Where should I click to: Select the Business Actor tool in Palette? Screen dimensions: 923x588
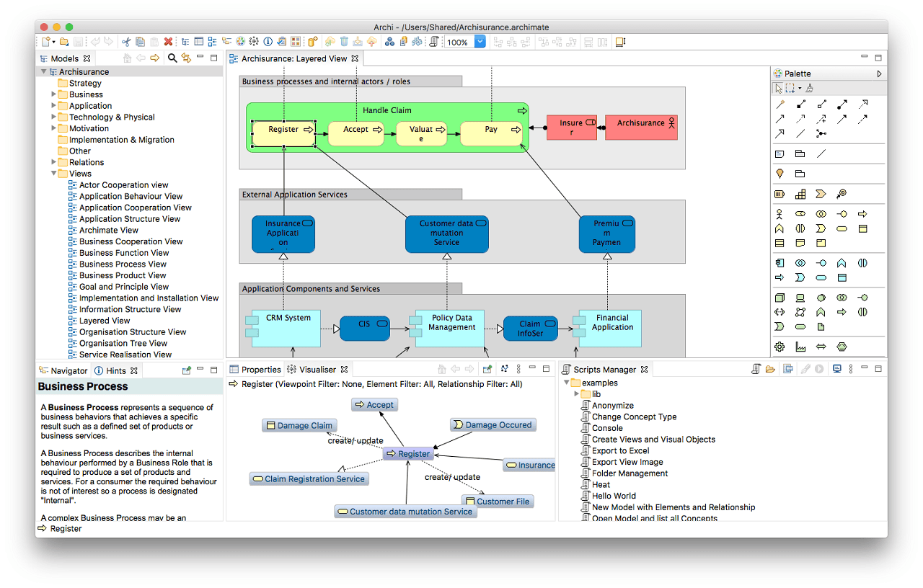780,214
